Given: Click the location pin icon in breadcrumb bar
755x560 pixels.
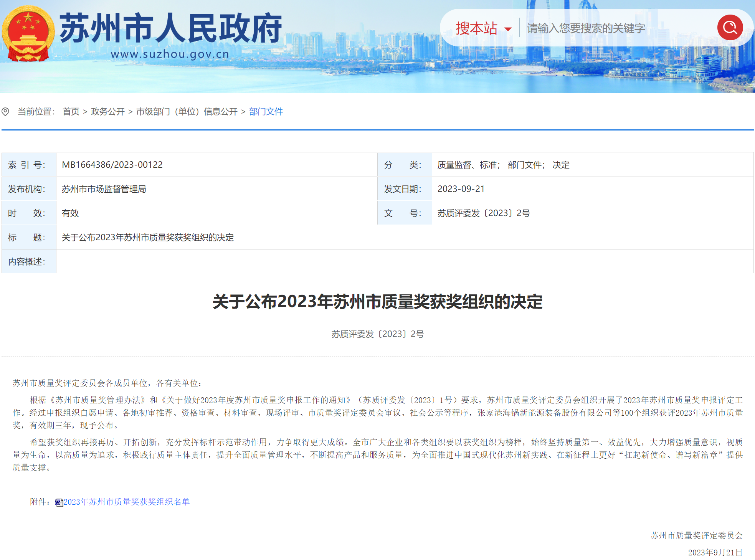Looking at the screenshot, I should tap(6, 111).
